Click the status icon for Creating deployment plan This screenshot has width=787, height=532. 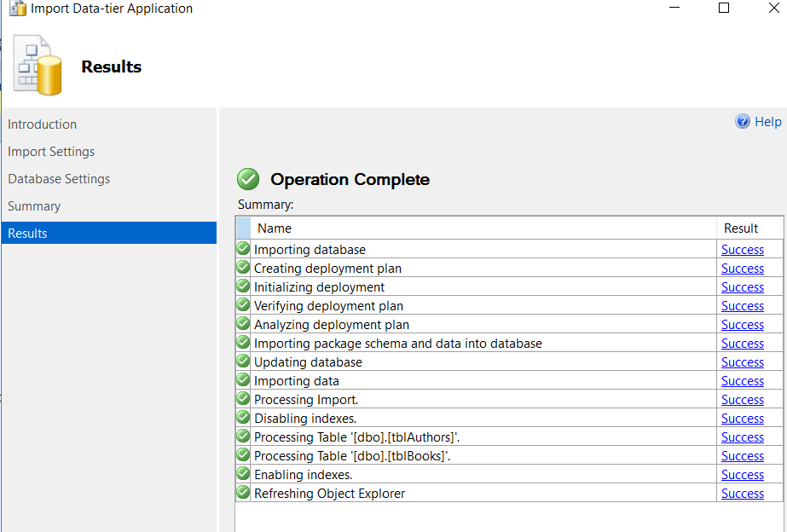pyautogui.click(x=244, y=268)
